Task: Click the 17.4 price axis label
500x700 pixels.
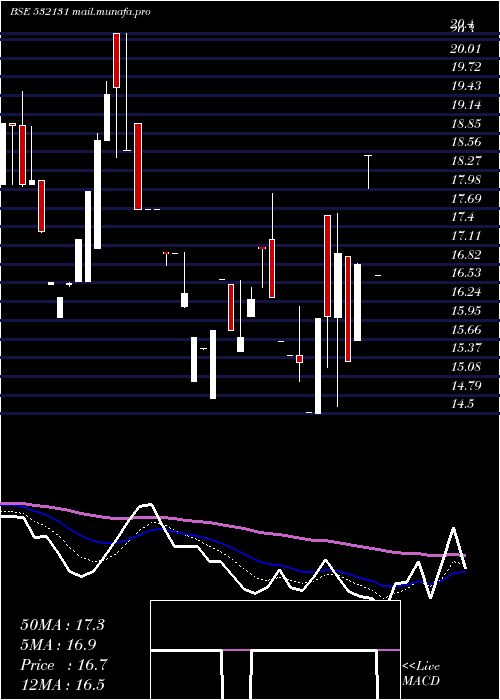Action: coord(462,217)
